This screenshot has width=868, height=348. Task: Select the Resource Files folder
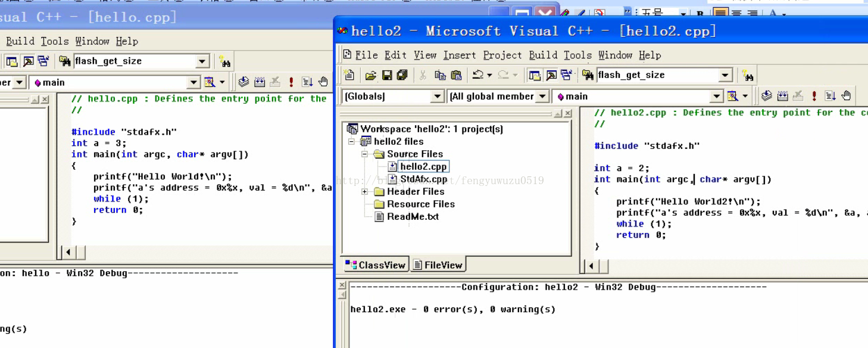[421, 204]
